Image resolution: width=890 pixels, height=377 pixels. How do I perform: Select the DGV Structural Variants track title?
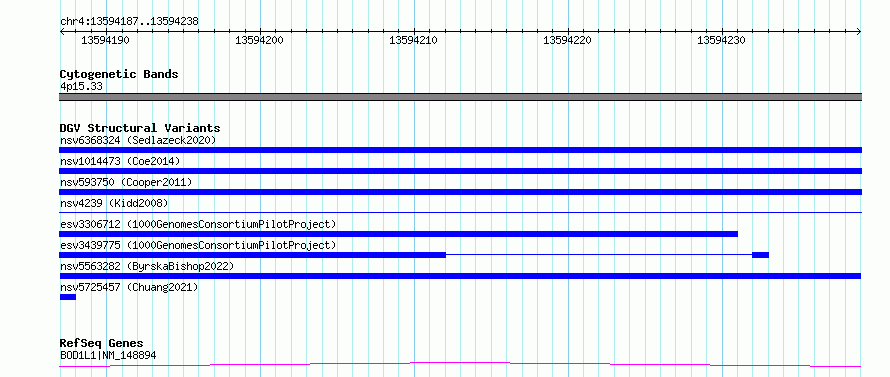click(x=140, y=128)
